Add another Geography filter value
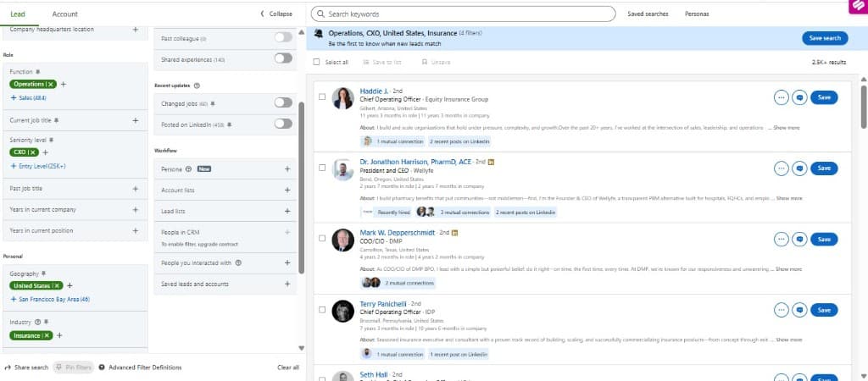 point(70,286)
